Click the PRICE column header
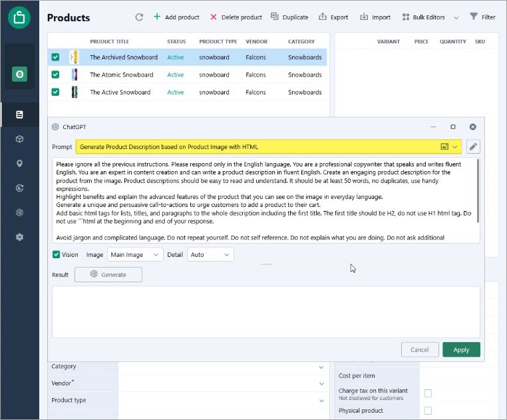The image size is (507, 420). click(x=421, y=41)
